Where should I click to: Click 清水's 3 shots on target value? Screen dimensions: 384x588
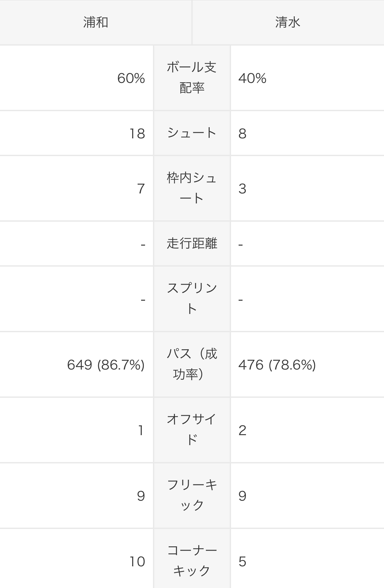click(x=242, y=189)
